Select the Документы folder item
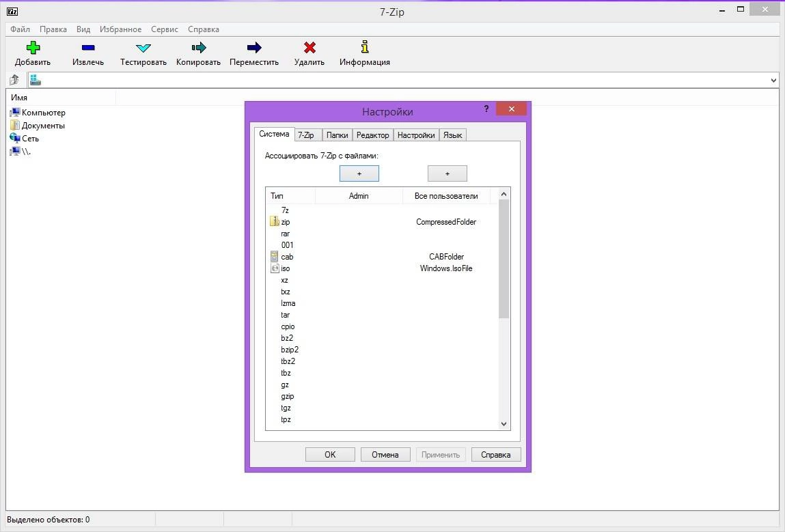The image size is (785, 532). pos(38,126)
